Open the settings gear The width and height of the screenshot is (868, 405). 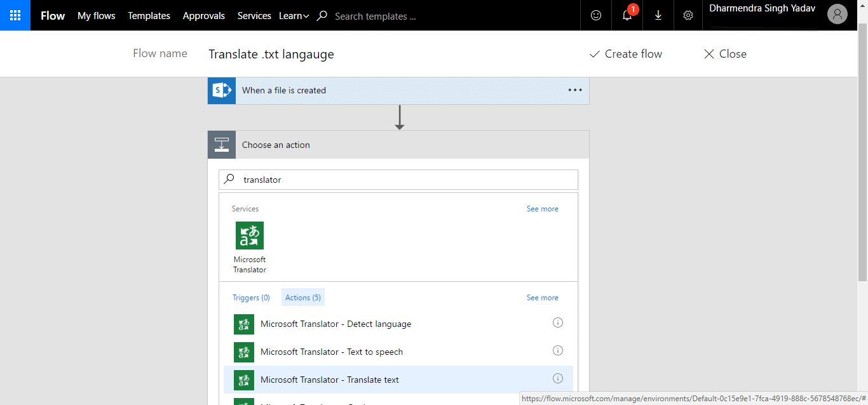click(x=688, y=15)
